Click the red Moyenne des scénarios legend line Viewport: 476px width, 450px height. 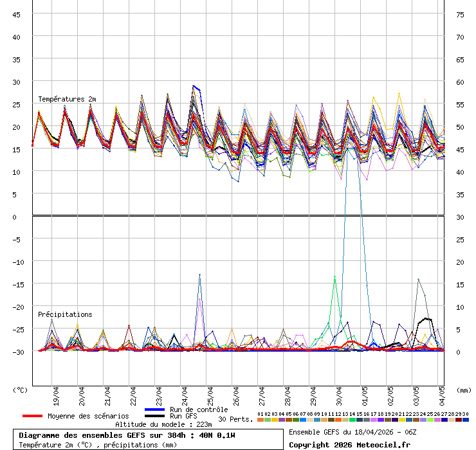[32, 416]
